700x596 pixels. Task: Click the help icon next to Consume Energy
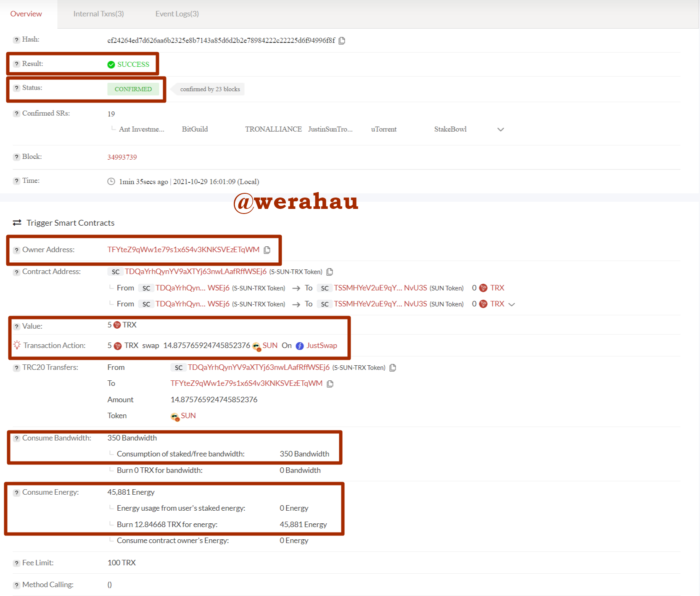[16, 493]
